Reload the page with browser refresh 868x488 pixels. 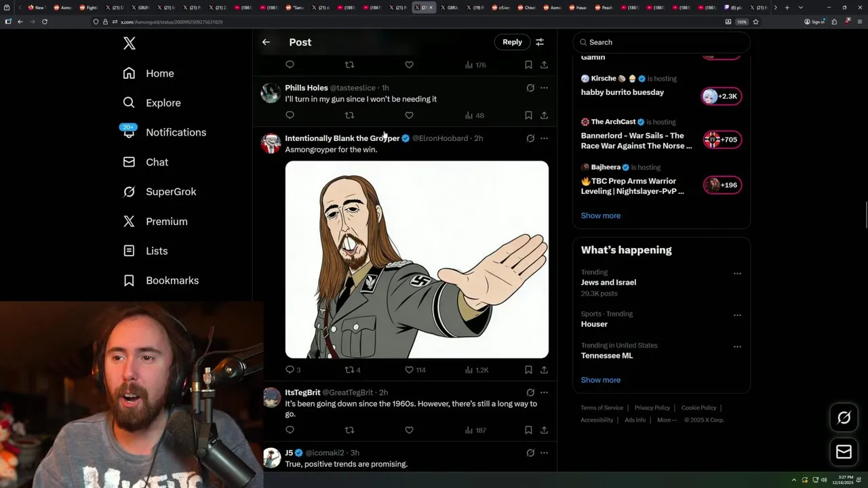[x=45, y=22]
